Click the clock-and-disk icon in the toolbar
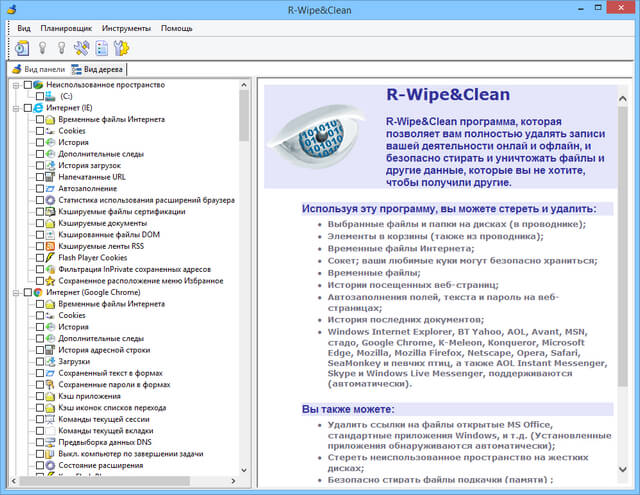The width and height of the screenshot is (640, 495). [22, 47]
